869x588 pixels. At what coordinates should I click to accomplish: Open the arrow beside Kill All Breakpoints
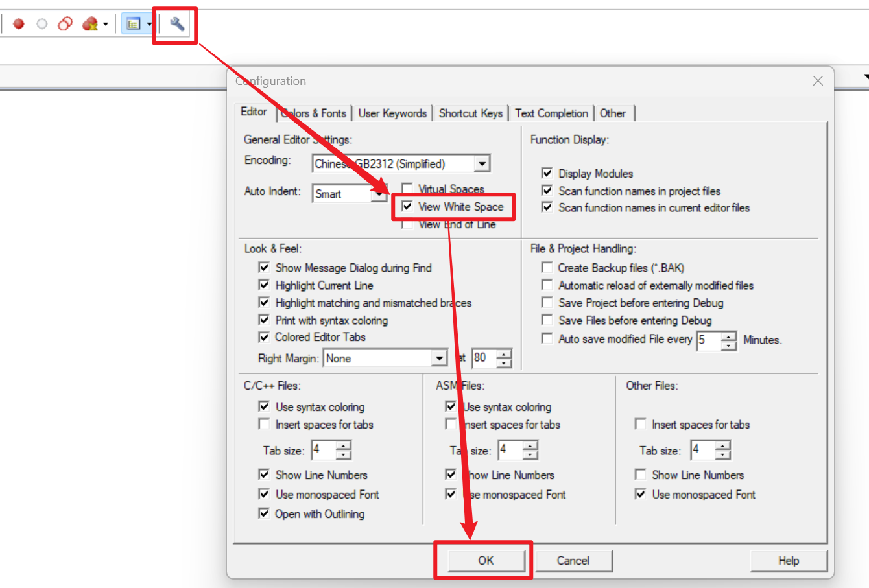pyautogui.click(x=106, y=25)
